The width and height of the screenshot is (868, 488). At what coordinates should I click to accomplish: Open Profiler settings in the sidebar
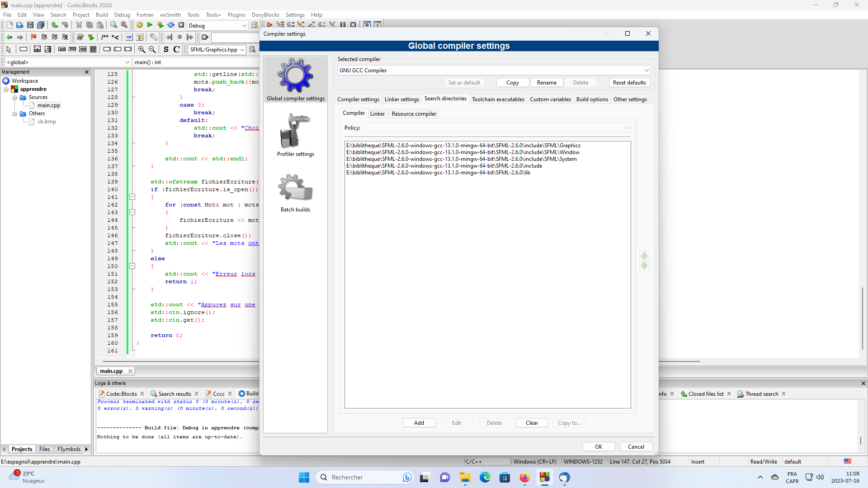[x=296, y=135]
